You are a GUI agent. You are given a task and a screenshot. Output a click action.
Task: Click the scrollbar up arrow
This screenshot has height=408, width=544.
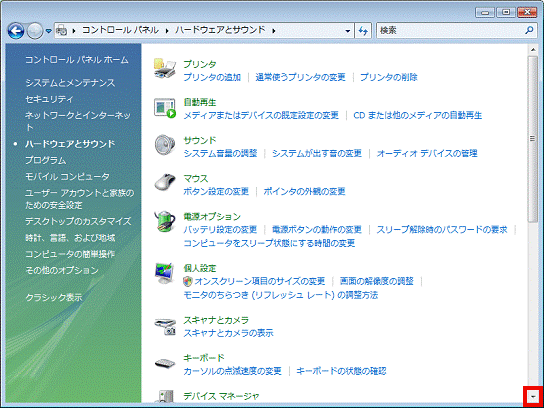(x=533, y=50)
